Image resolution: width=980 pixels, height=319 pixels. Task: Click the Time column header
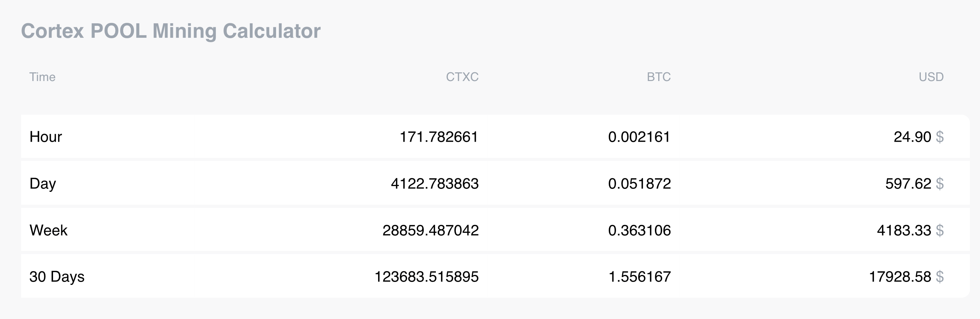click(x=42, y=77)
